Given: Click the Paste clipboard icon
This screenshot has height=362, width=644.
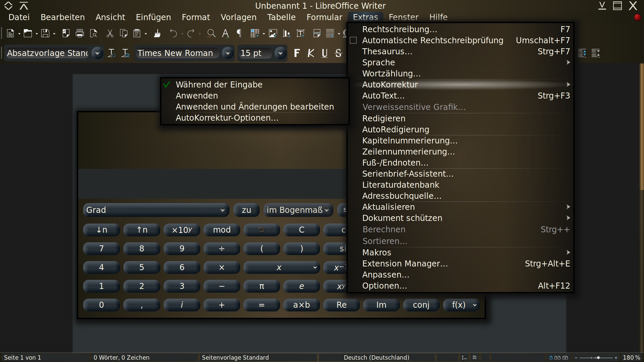Looking at the screenshot, I should click(137, 33).
